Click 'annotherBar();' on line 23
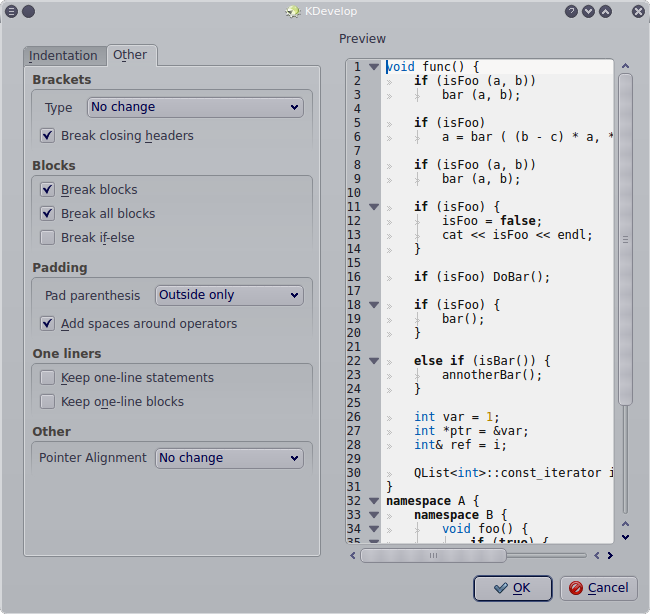Screen dimensions: 650x614 [492, 375]
